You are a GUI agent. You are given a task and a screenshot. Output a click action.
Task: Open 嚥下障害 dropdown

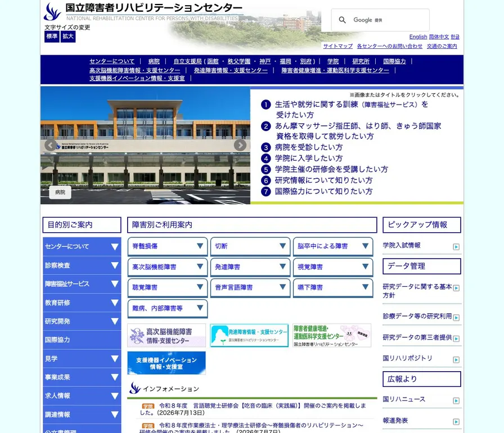[333, 287]
